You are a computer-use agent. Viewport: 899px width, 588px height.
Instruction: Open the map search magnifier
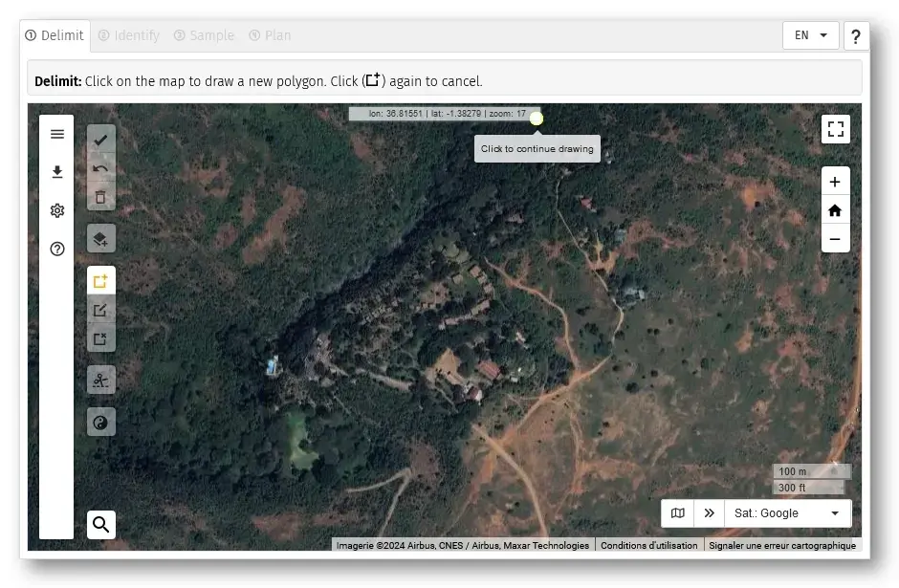click(100, 524)
